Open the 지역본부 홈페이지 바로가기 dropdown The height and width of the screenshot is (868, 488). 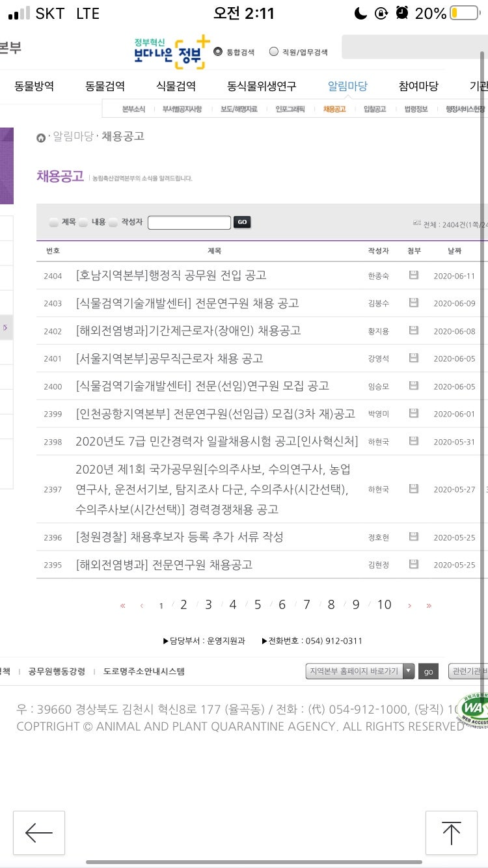click(x=360, y=671)
